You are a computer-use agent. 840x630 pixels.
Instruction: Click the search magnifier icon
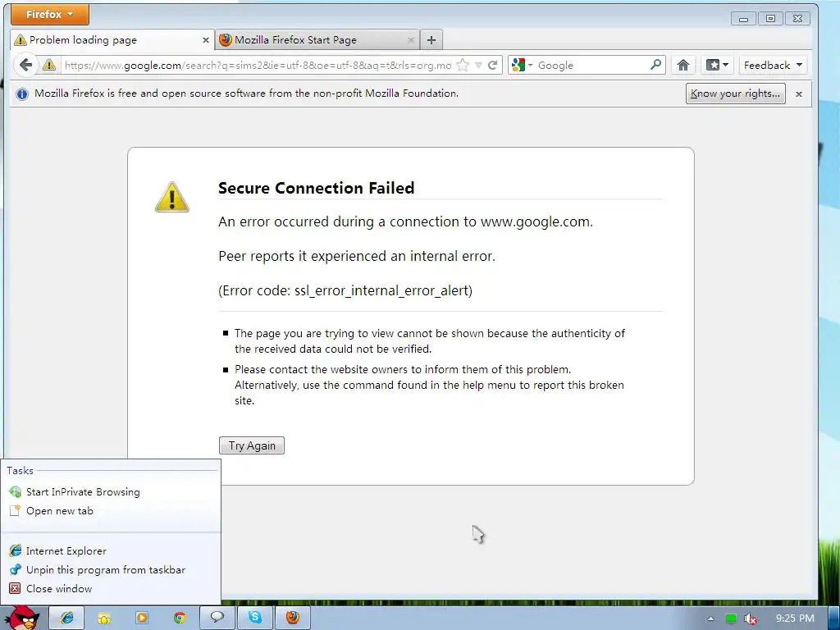click(655, 65)
